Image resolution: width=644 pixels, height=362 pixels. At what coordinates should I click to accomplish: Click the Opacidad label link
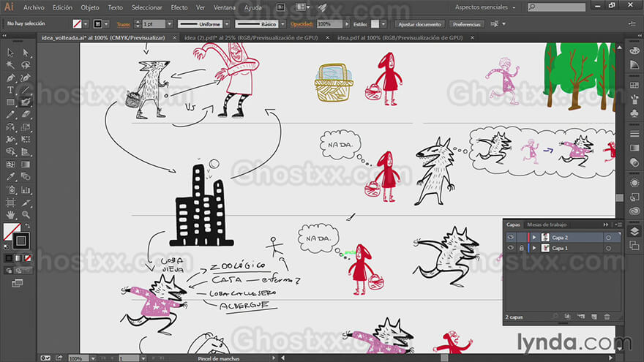coord(302,24)
